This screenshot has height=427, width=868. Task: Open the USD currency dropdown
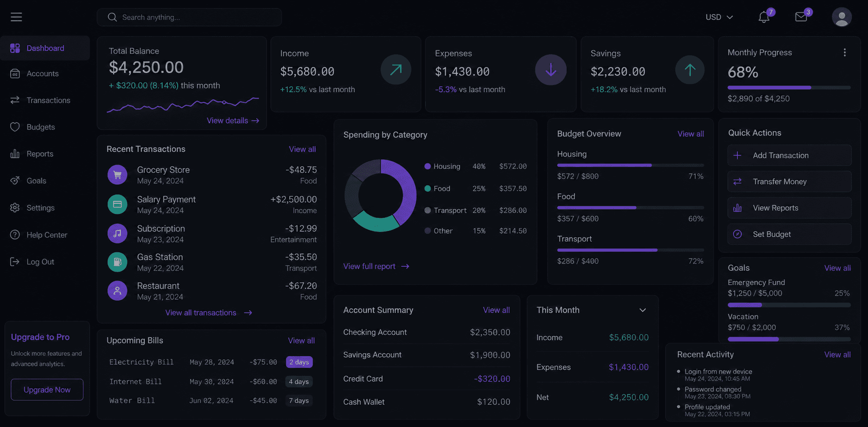719,17
